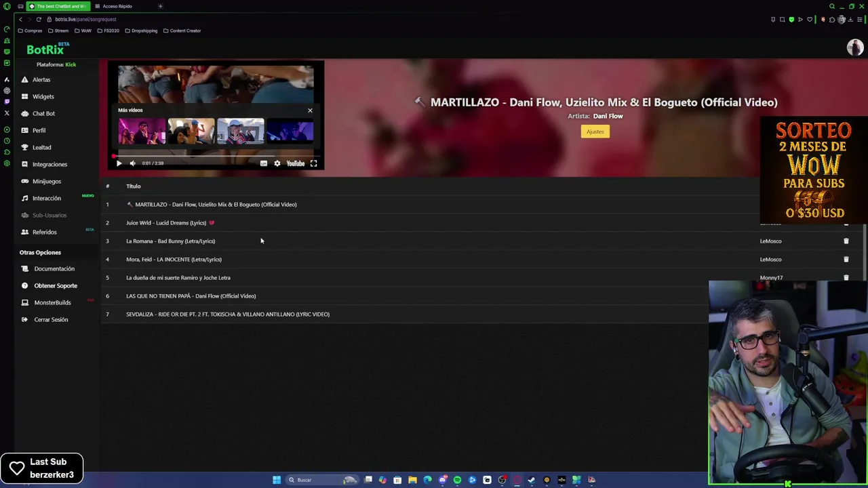This screenshot has width=868, height=488.
Task: Click the browser snapshot icon
Action: tap(782, 19)
